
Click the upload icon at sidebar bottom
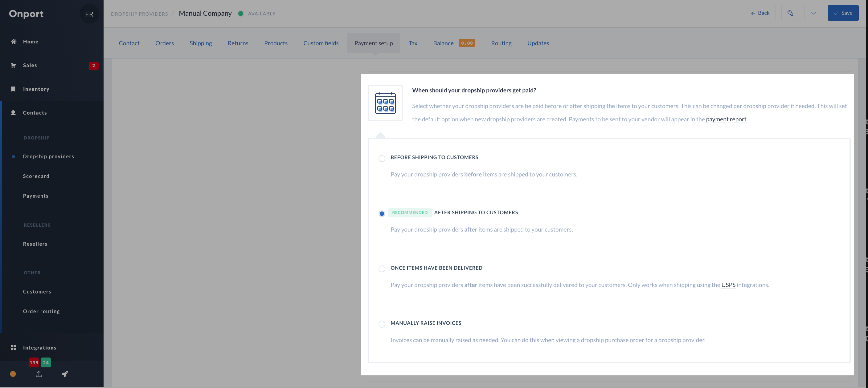coord(39,374)
